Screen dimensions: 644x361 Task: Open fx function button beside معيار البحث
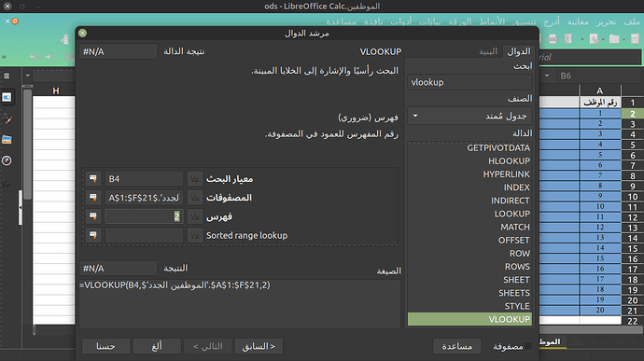click(195, 179)
